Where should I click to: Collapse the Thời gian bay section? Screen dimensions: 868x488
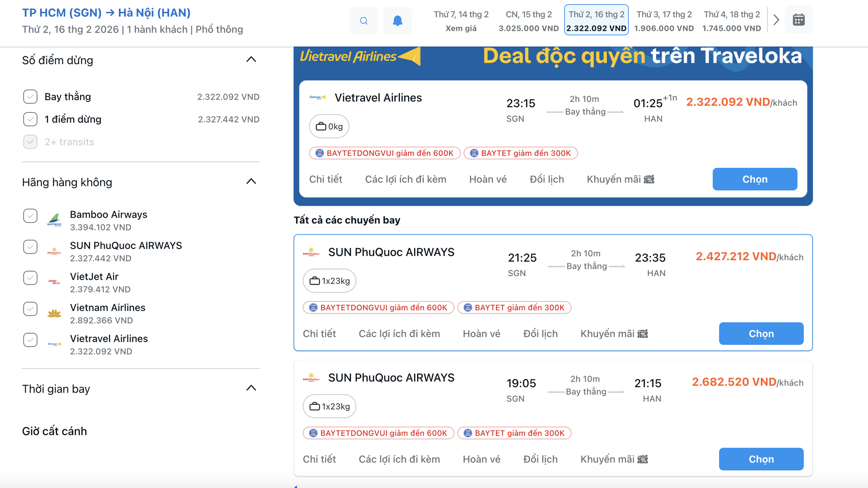point(251,388)
